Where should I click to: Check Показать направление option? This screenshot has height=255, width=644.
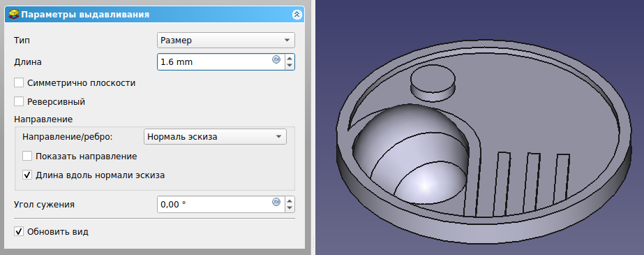[27, 156]
